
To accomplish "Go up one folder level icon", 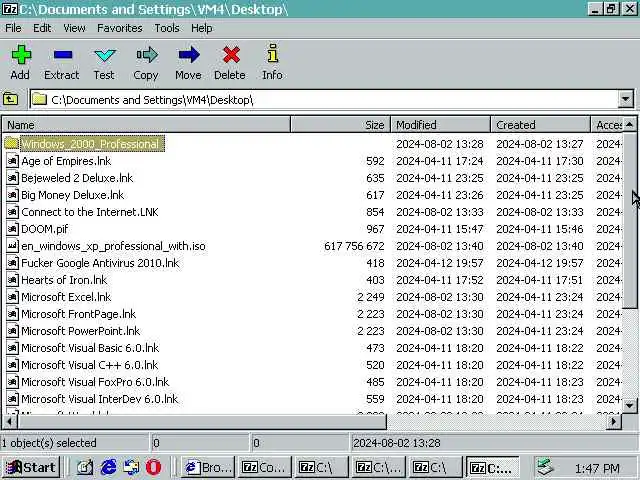I will click(10, 99).
